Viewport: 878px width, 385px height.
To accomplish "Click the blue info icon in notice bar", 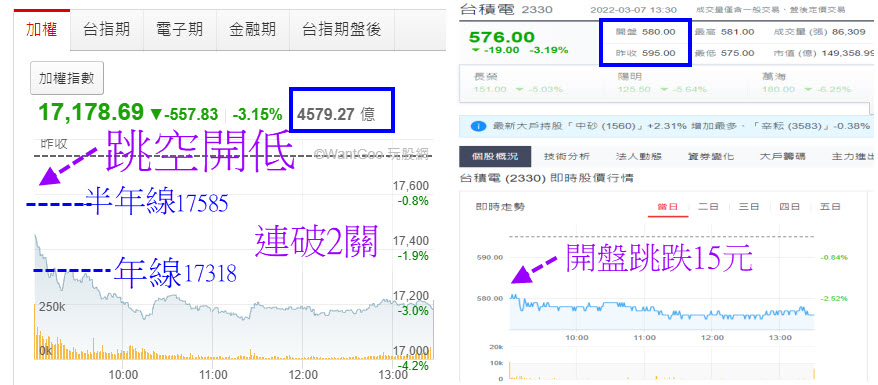I will (x=478, y=126).
